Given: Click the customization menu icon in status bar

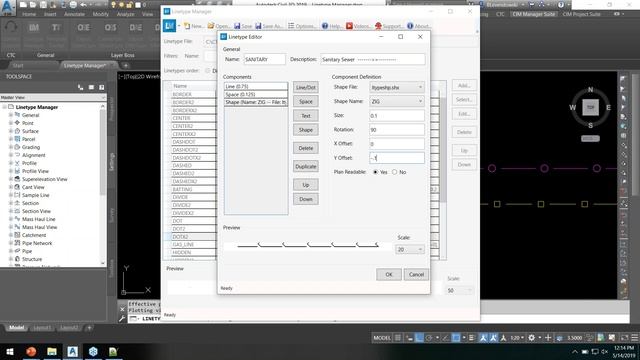Looking at the screenshot, I should point(635,338).
